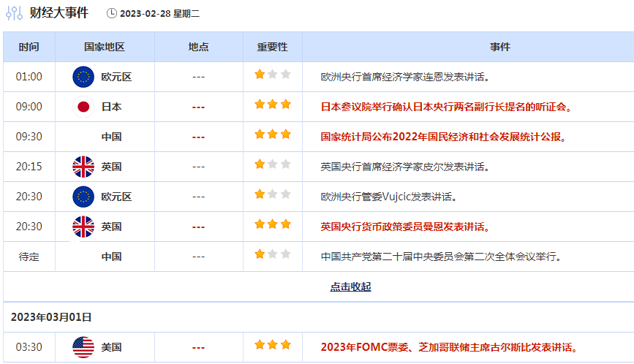Click the 重要性 column header
634x364 pixels.
coord(272,47)
